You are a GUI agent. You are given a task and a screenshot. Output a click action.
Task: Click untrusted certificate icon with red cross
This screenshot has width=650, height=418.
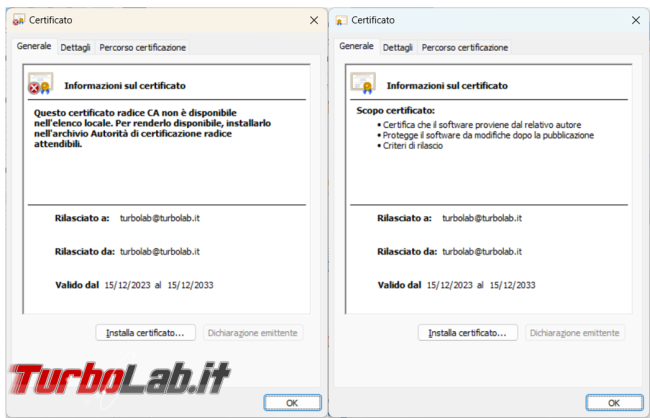click(x=40, y=83)
